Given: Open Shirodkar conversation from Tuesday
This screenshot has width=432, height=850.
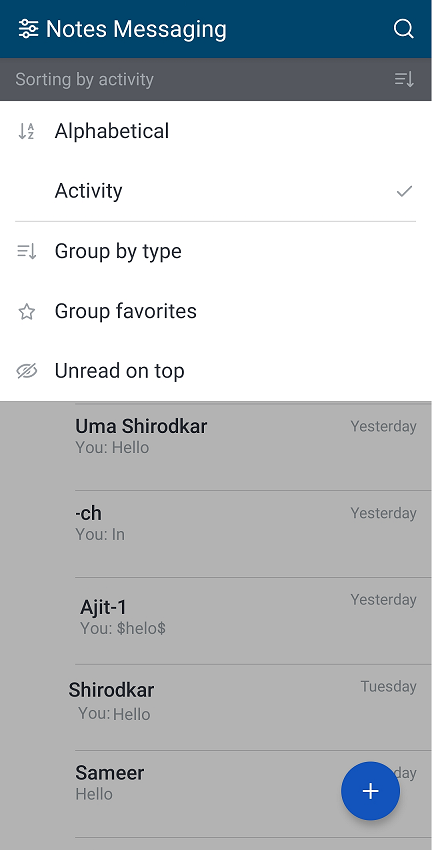Looking at the screenshot, I should tap(216, 707).
